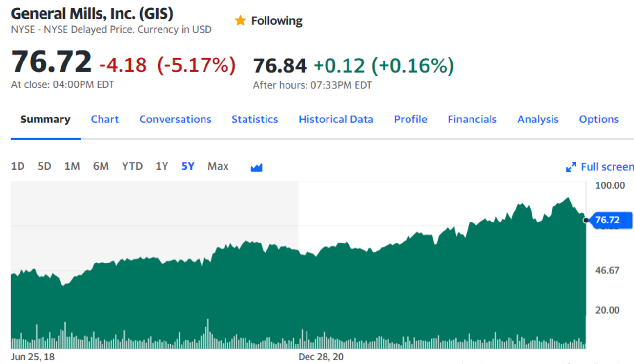The image size is (634, 364).
Task: Go to the Options tab
Action: point(599,120)
